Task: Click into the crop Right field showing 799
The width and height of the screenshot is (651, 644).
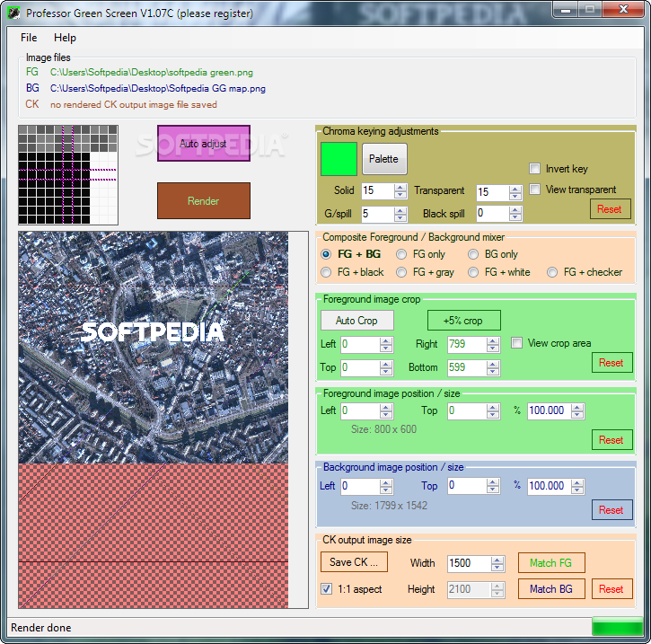Action: tap(468, 344)
